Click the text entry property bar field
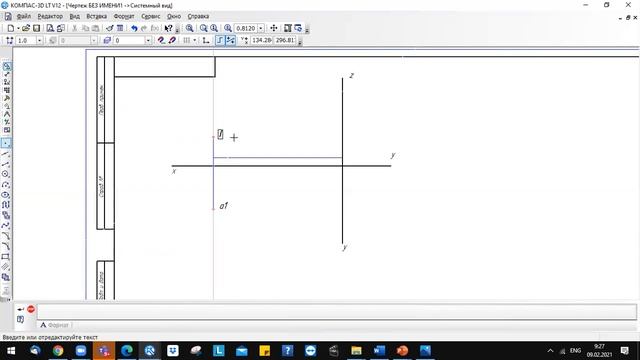 click(337, 312)
